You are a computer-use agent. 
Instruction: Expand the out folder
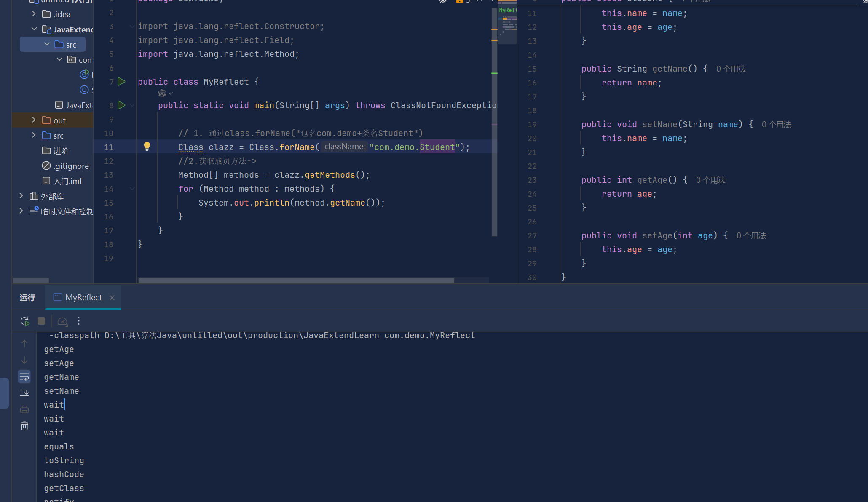(34, 120)
